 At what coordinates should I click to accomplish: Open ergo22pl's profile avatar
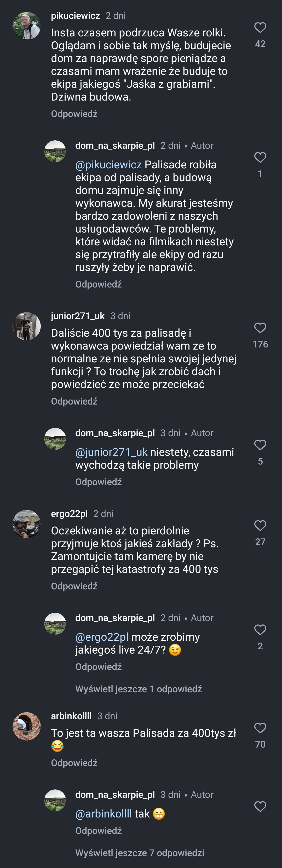click(27, 524)
